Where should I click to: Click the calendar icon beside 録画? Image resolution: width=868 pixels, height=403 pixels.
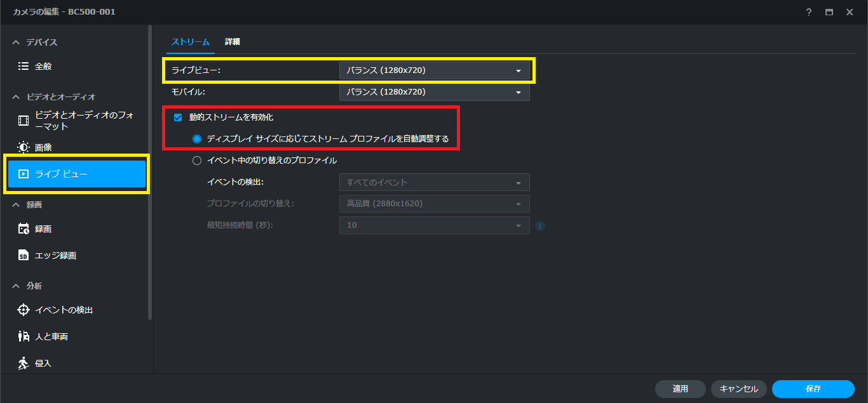[x=24, y=229]
